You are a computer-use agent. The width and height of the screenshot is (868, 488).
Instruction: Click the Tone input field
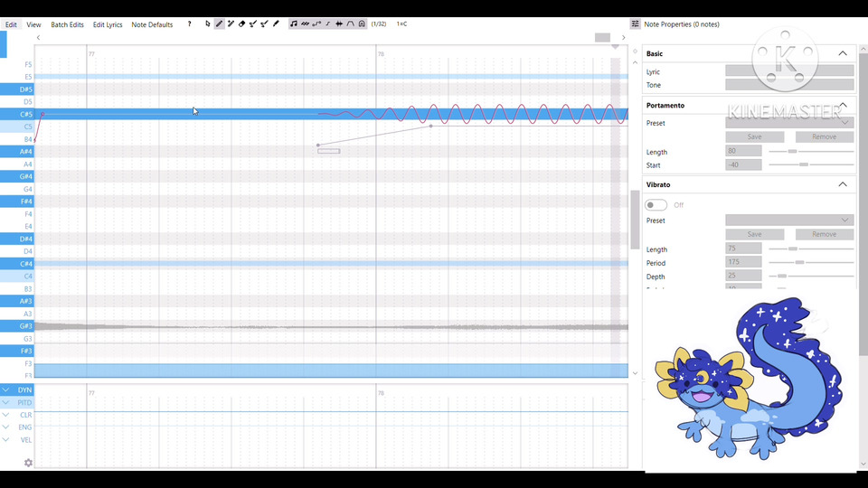[x=789, y=84]
